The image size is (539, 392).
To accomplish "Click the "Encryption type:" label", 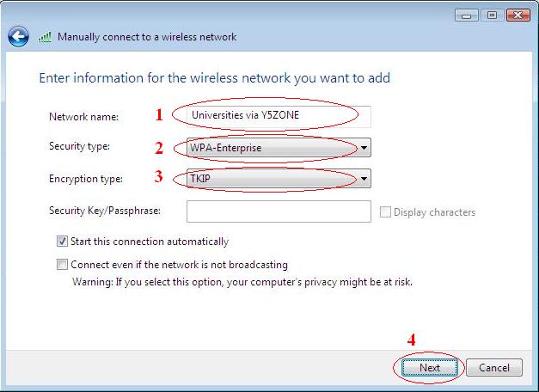I will (86, 179).
